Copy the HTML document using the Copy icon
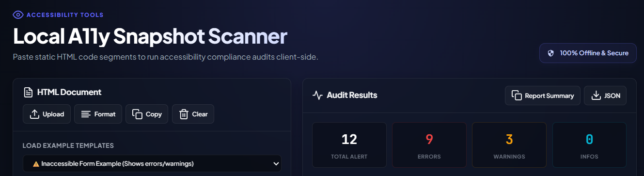Screen dimensions: 644x176 click(x=137, y=114)
